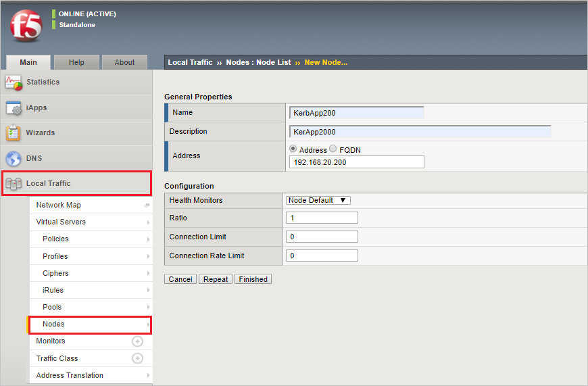Click the Finished button
The width and height of the screenshot is (588, 386).
pyautogui.click(x=253, y=279)
